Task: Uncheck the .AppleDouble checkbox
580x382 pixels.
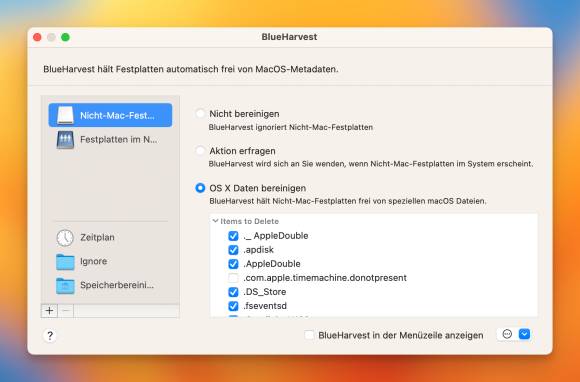Action: (233, 264)
